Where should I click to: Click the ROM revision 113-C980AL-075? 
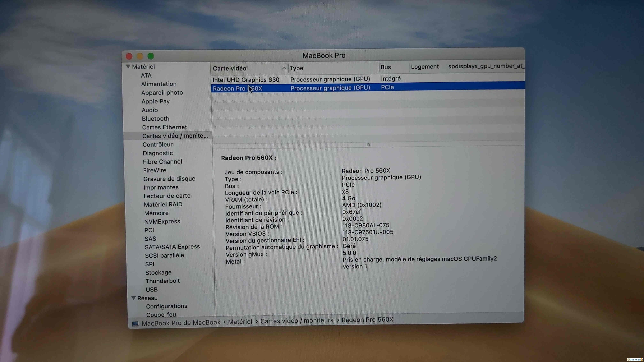pos(366,225)
